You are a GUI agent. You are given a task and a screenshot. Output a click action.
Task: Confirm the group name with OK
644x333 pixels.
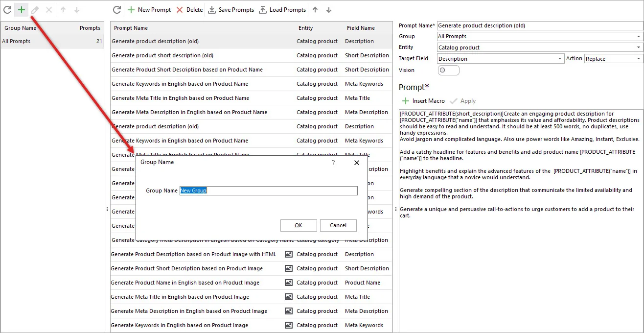pyautogui.click(x=299, y=225)
